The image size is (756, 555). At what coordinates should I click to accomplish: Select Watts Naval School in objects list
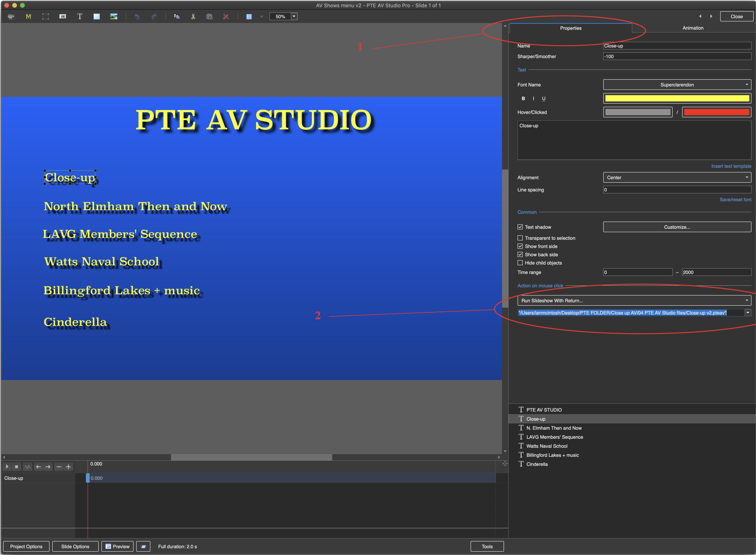coord(547,446)
